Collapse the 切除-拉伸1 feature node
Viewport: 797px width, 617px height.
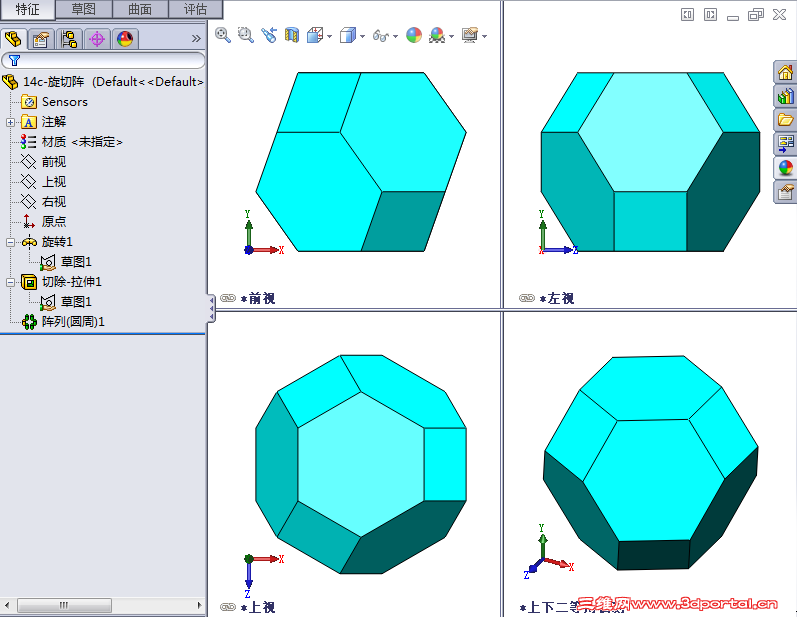tap(10, 283)
